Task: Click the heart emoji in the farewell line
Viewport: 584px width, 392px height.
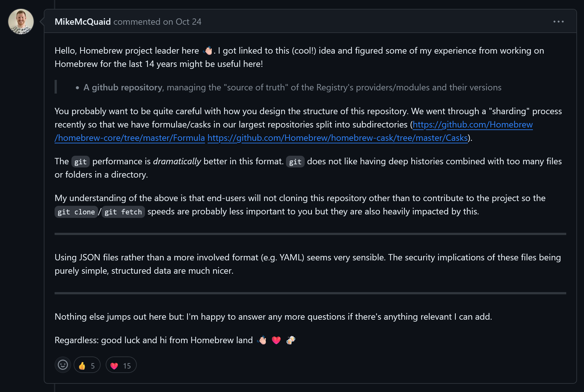Action: coord(276,340)
